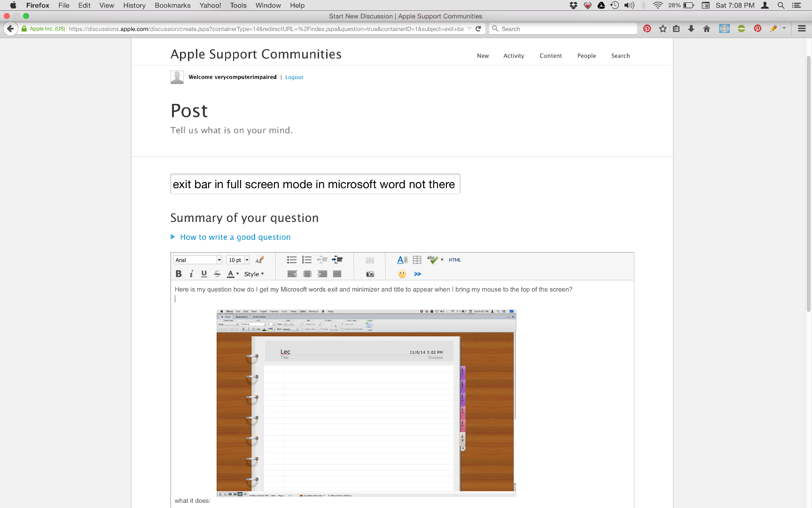Image resolution: width=812 pixels, height=508 pixels.
Task: Center-align the editor text
Action: pyautogui.click(x=307, y=274)
